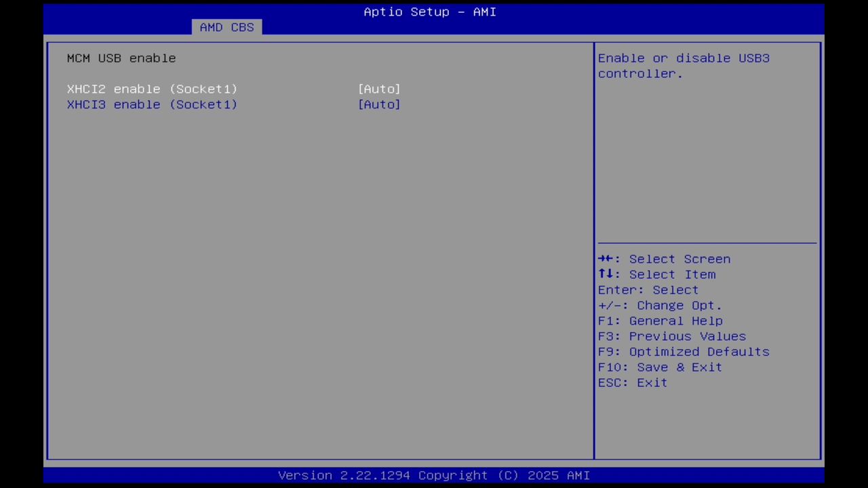868x488 pixels.
Task: Click the Version 2.22.1294 status bar
Action: (434, 475)
